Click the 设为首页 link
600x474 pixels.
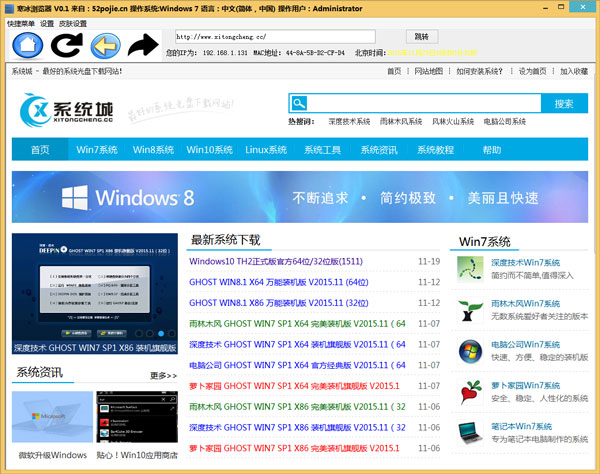coord(532,71)
